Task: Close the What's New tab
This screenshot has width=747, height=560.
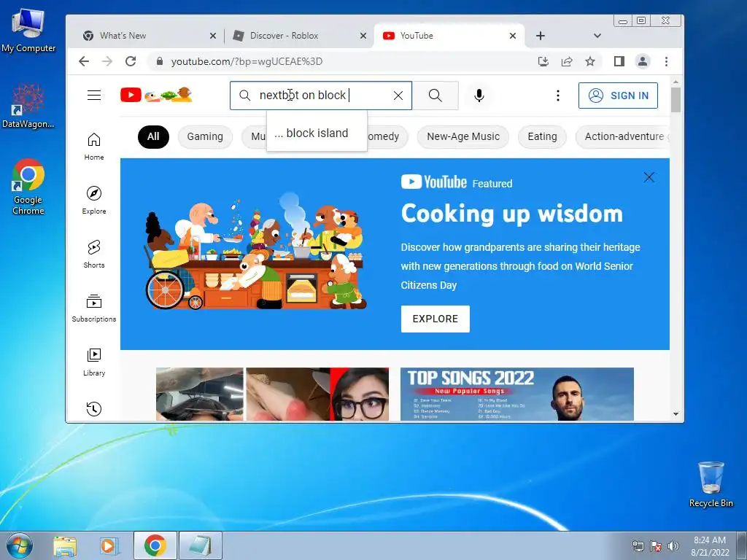Action: point(212,36)
